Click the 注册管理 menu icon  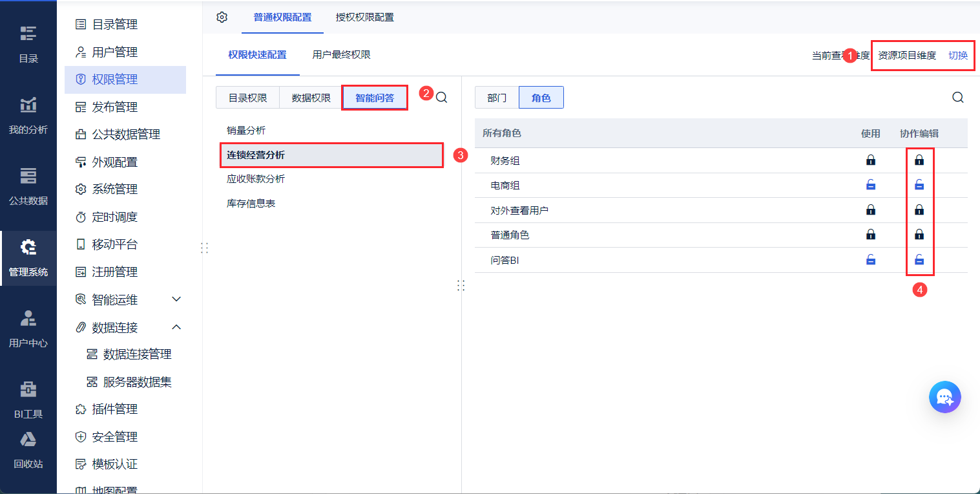point(81,272)
